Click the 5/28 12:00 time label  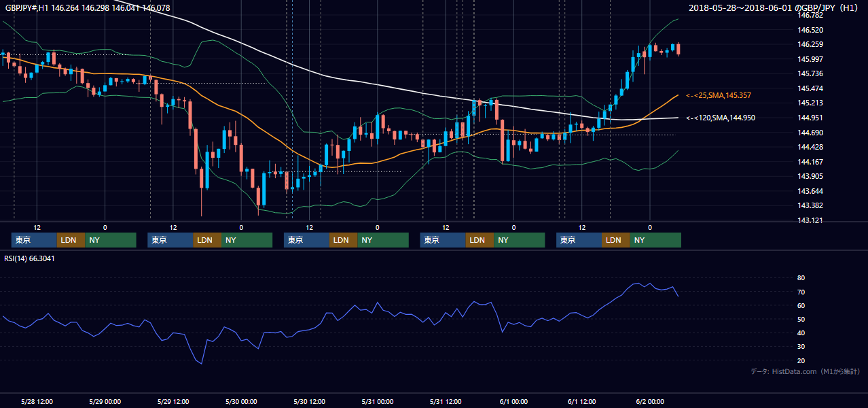[36, 401]
